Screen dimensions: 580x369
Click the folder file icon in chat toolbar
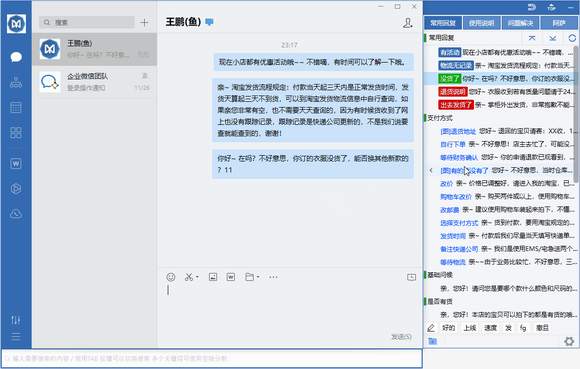click(250, 277)
